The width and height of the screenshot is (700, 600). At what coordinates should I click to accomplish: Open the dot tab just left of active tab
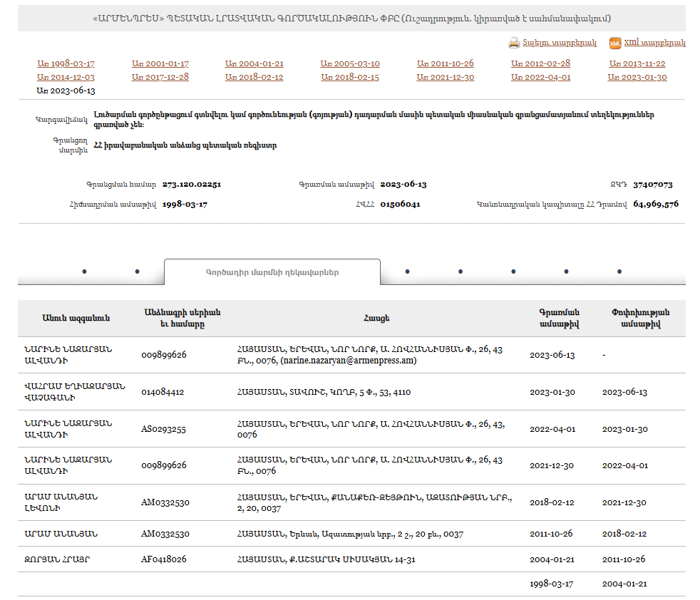click(x=137, y=271)
